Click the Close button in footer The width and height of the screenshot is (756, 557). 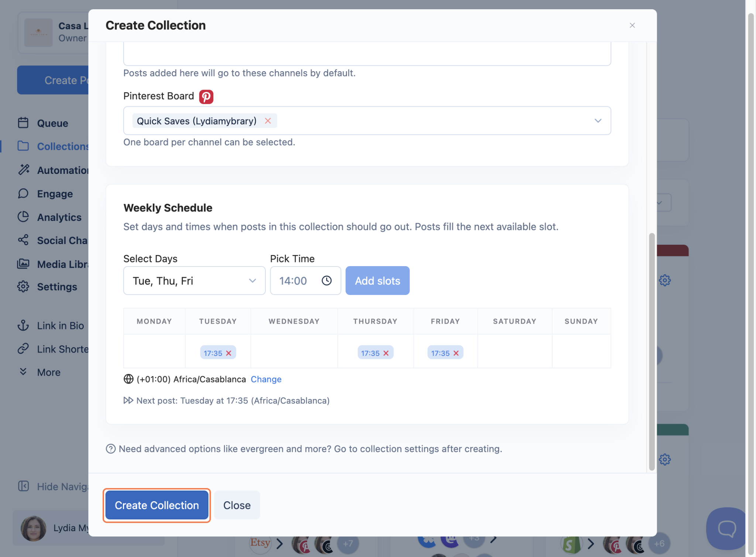coord(237,505)
